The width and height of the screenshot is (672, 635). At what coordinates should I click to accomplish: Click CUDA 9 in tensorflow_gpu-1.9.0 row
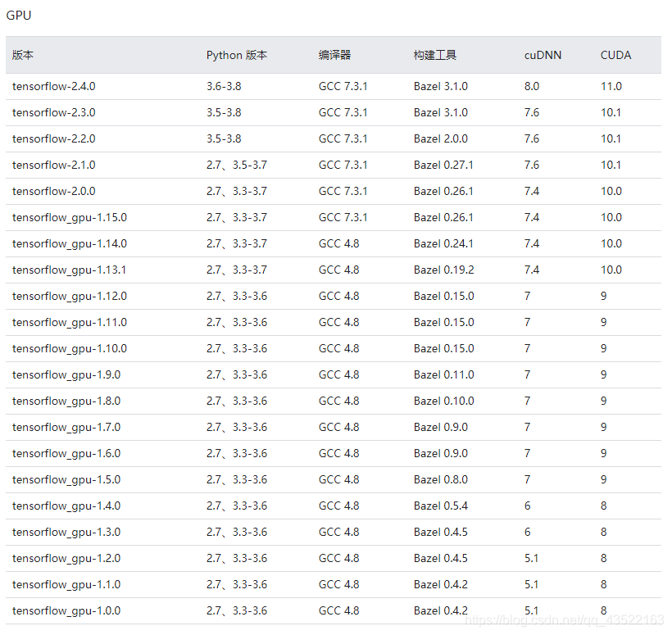tap(604, 374)
